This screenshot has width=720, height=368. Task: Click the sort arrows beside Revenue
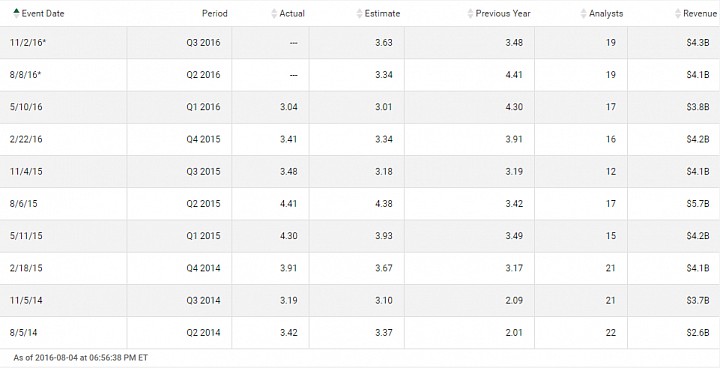coord(678,13)
